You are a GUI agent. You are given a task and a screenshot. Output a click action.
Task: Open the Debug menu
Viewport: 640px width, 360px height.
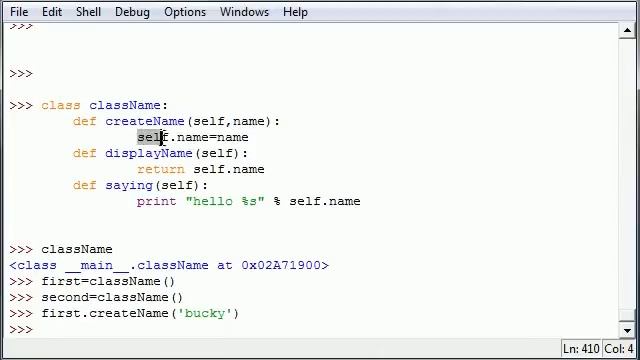coord(132,12)
